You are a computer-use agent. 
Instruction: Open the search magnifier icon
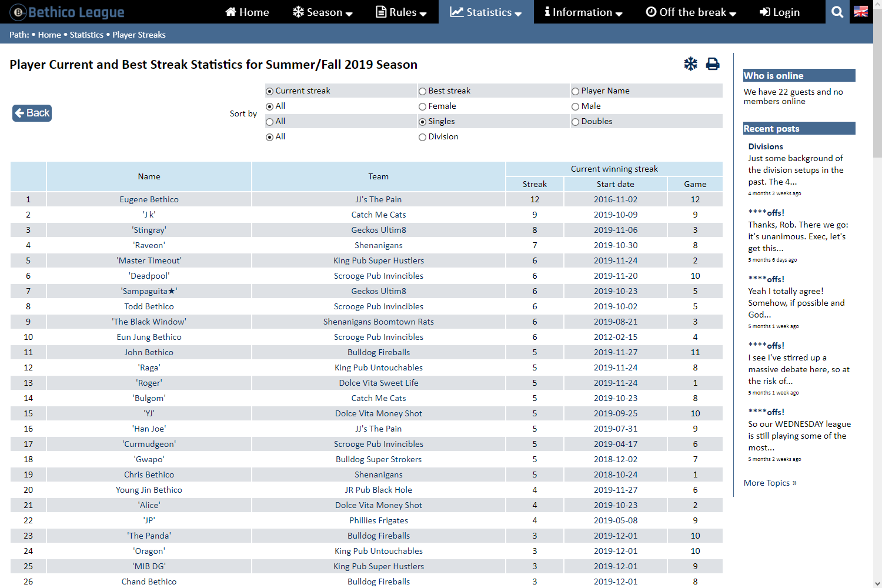pyautogui.click(x=837, y=12)
